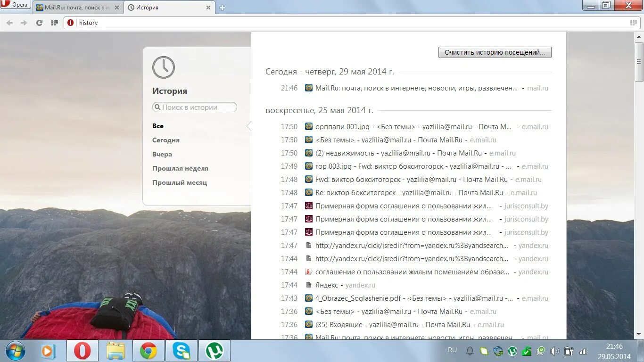Image resolution: width=644 pixels, height=362 pixels.
Task: Open соглашение о пользовании жилым помещением entry
Action: point(412,272)
